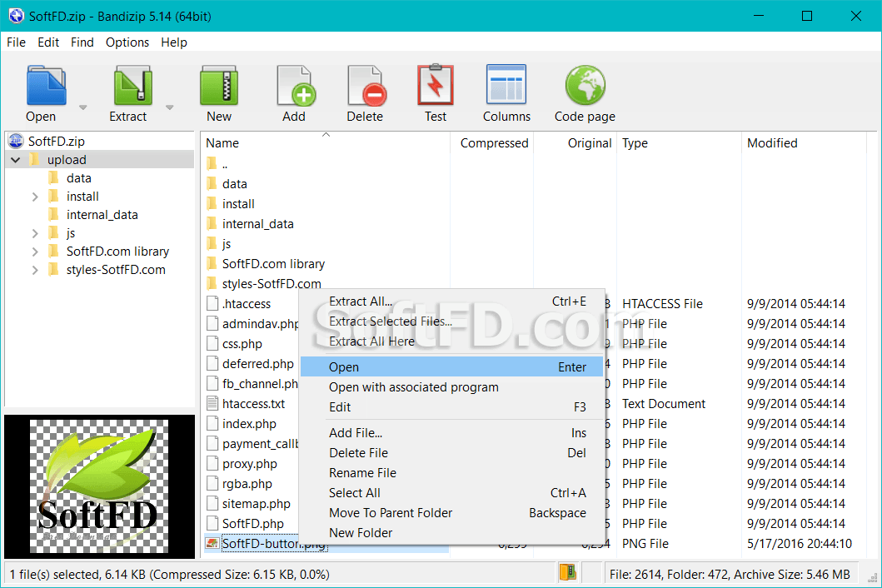
Task: Choose Extract All Here in context menu
Action: [x=451, y=341]
